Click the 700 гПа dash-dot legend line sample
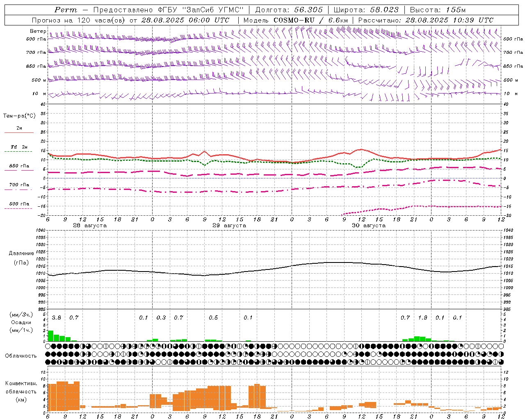The height and width of the screenshot is (420, 525). click(18, 190)
